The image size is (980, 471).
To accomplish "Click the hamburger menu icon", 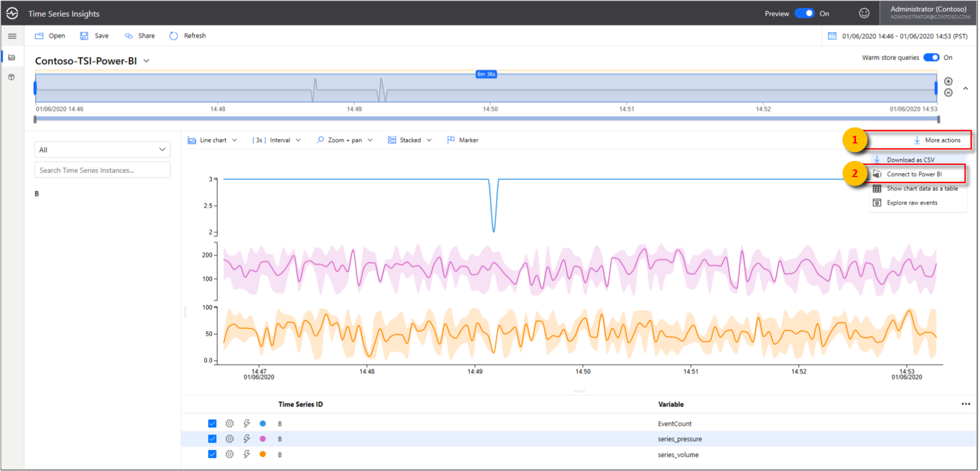I will [12, 36].
